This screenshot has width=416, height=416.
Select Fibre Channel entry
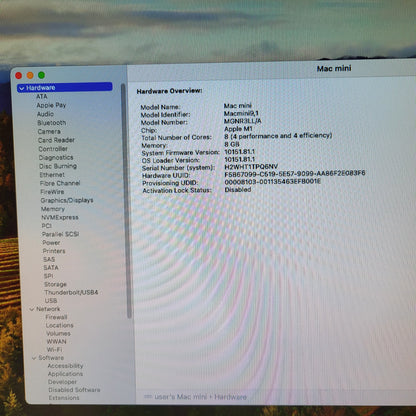(x=60, y=183)
